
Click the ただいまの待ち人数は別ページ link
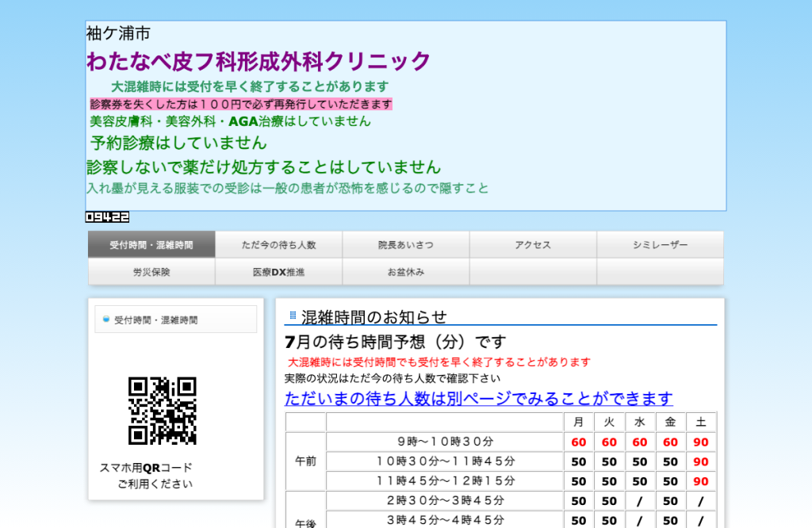click(478, 398)
